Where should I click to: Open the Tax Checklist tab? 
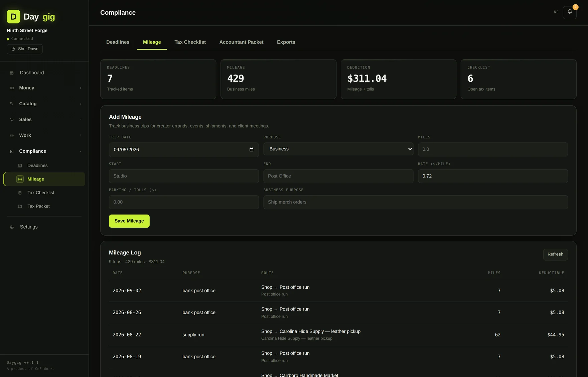point(190,42)
